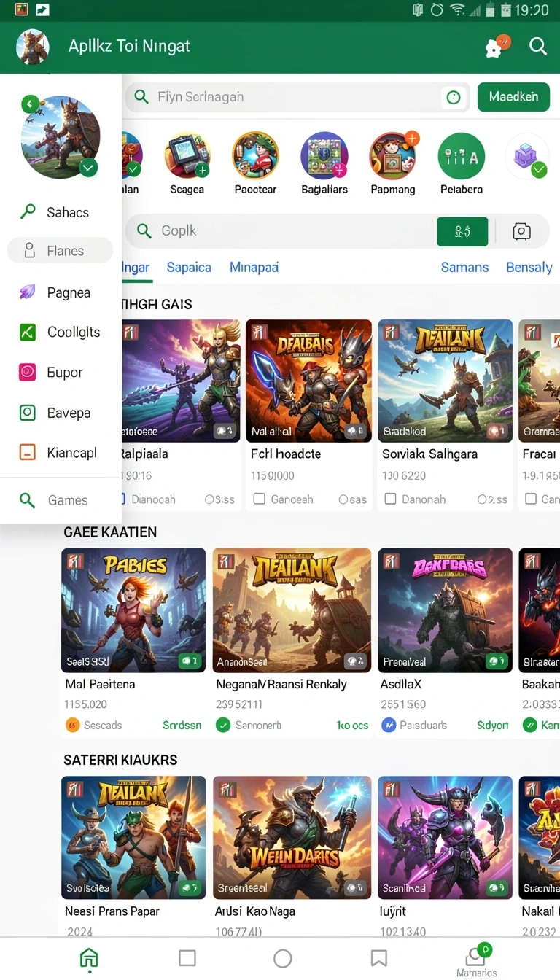Tap the orange Sescads badge icon
Image resolution: width=560 pixels, height=980 pixels.
point(73,726)
